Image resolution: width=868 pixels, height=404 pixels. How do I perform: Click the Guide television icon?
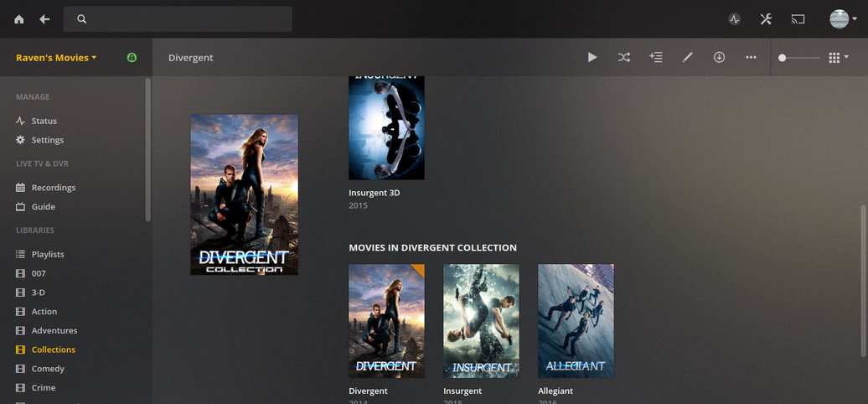point(20,206)
